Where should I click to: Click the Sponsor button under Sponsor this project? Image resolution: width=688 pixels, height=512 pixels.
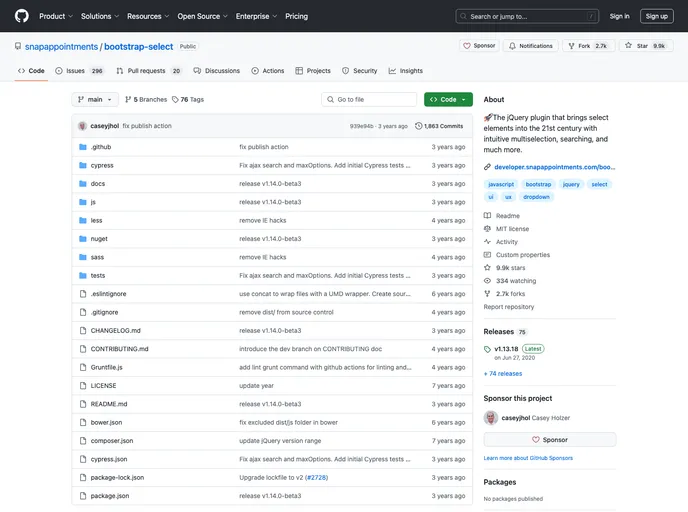click(550, 440)
